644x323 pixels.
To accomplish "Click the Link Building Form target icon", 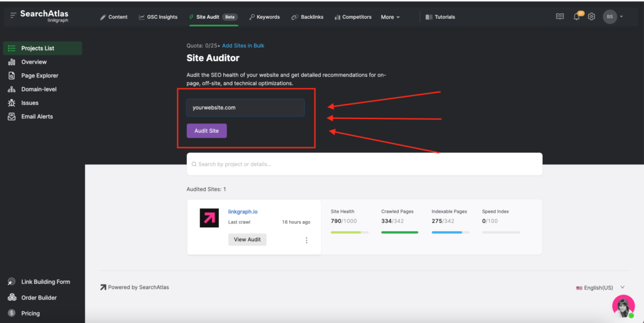I will 11,282.
